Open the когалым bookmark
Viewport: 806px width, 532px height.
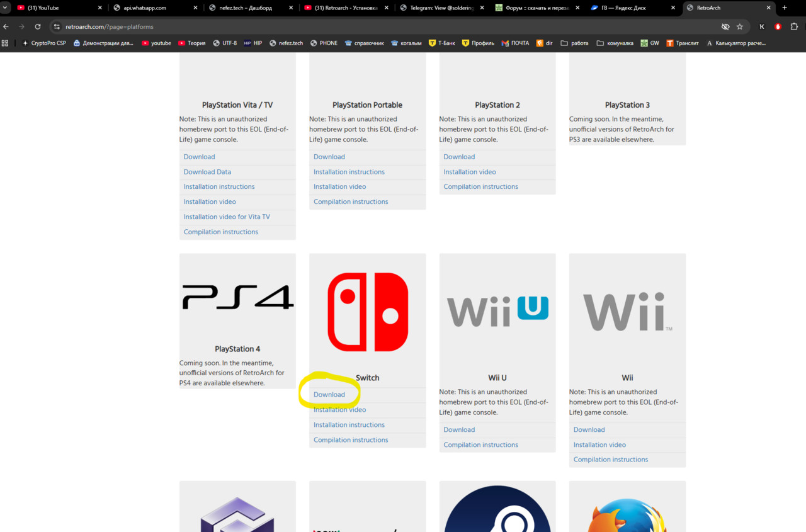(x=407, y=43)
